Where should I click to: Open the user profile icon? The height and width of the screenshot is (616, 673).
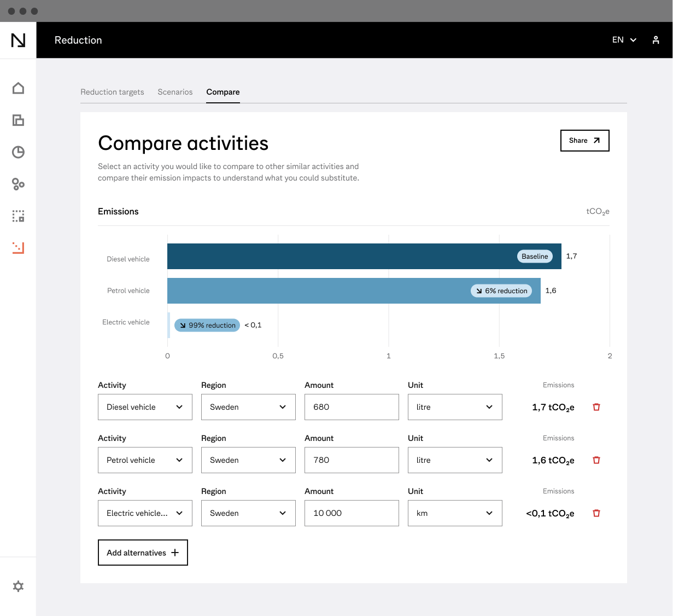click(656, 40)
